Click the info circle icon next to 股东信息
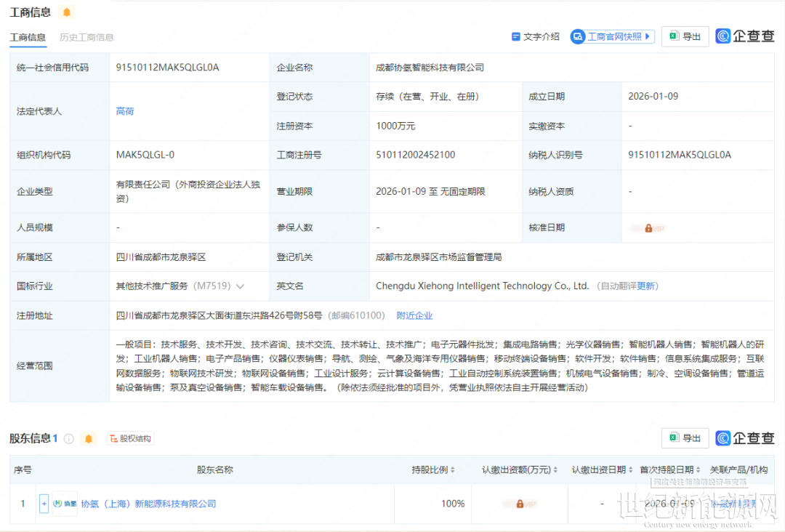This screenshot has width=785, height=532. click(x=69, y=439)
